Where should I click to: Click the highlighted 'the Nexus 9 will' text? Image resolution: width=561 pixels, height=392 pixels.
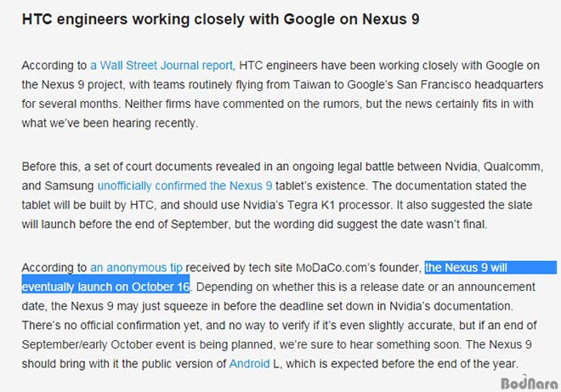point(466,268)
